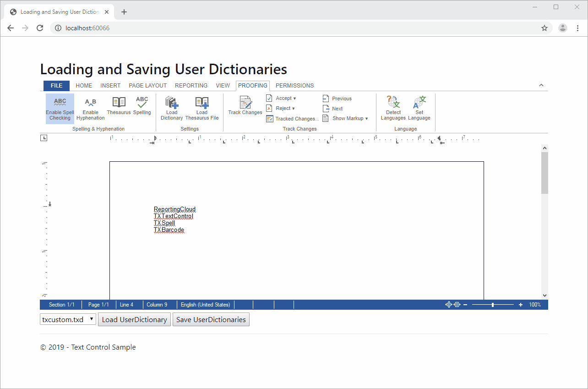Click the scroll up arrow of document
The width and height of the screenshot is (588, 389).
point(544,148)
